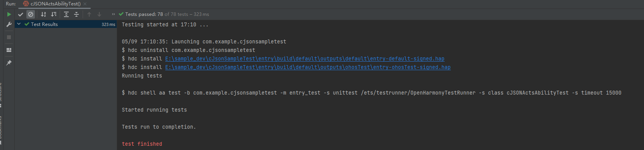Show more toolbar actions chevron
This screenshot has height=150, width=644.
pos(113,14)
